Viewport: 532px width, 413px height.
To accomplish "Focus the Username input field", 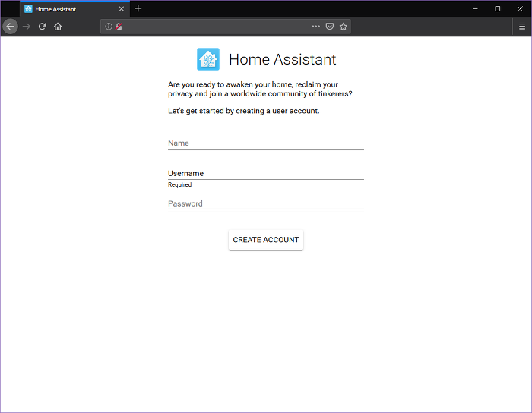I will [x=266, y=173].
